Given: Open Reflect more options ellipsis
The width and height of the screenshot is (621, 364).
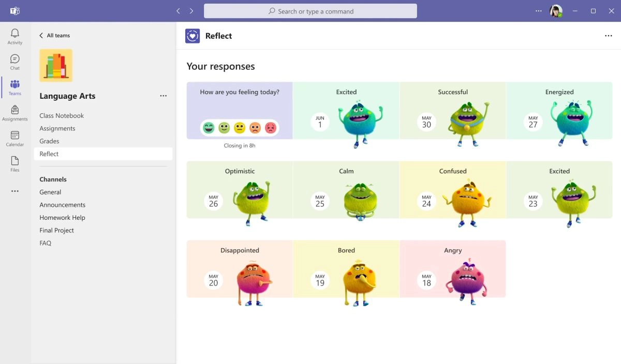Looking at the screenshot, I should pyautogui.click(x=609, y=36).
